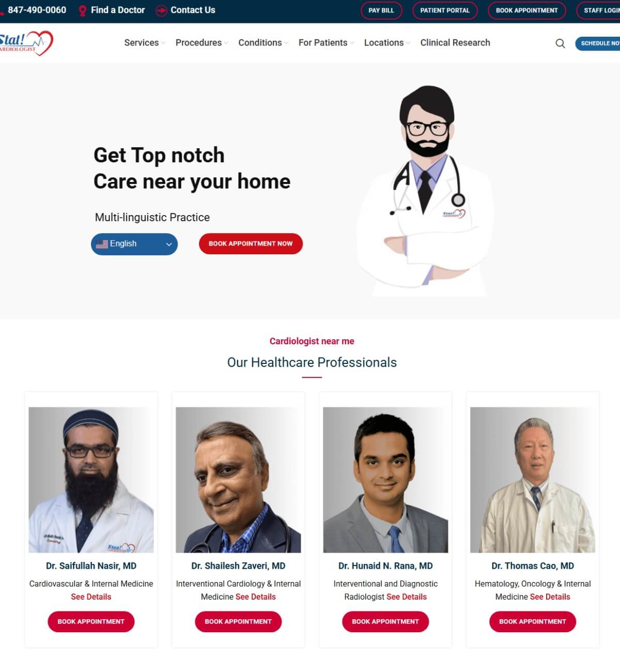The width and height of the screenshot is (620, 672).
Task: Expand the Procedures menu
Action: [202, 43]
